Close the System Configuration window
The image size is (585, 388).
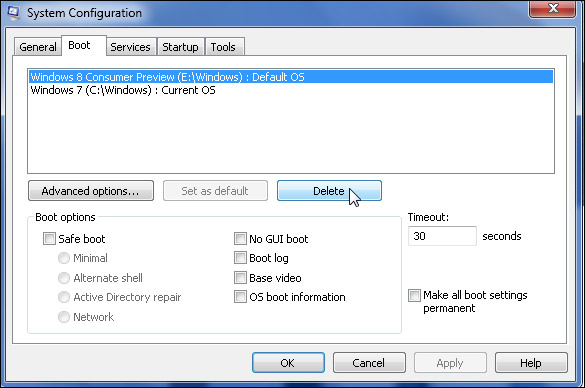553,8
